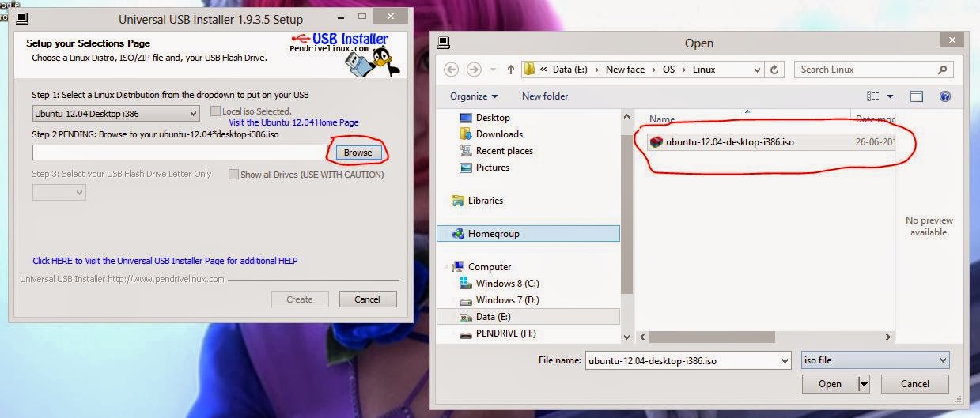The width and height of the screenshot is (980, 418).
Task: Open recent locations dropdown arrow
Action: coord(493,70)
